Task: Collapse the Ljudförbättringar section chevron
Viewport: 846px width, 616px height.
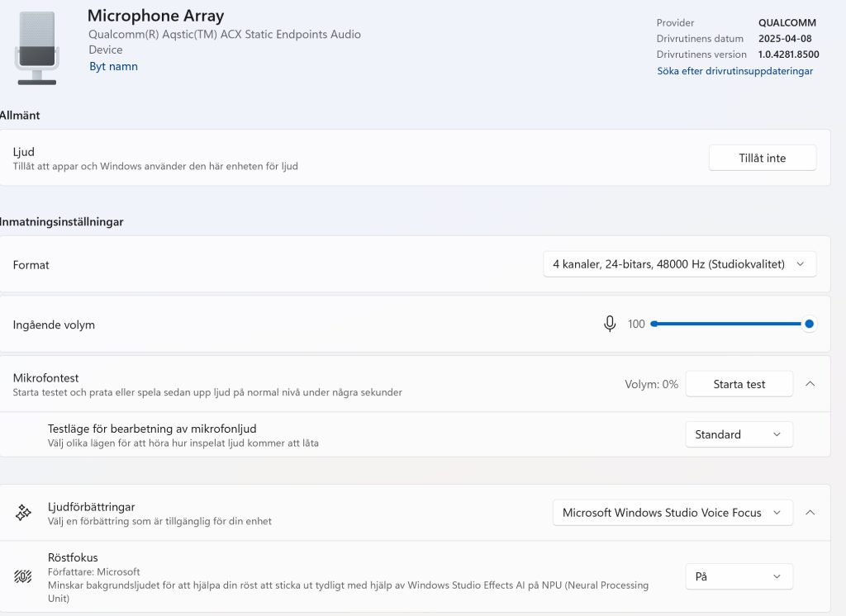Action: click(810, 513)
